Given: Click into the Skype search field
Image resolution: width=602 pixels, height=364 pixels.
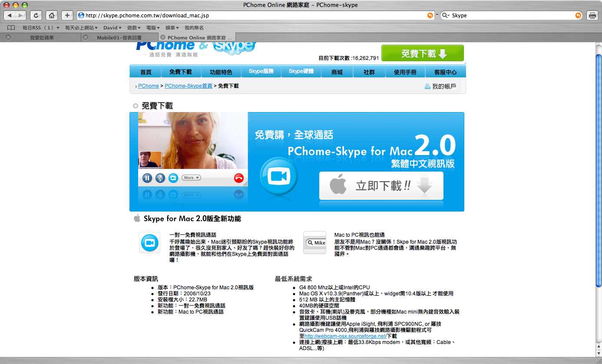Looking at the screenshot, I should (512, 15).
